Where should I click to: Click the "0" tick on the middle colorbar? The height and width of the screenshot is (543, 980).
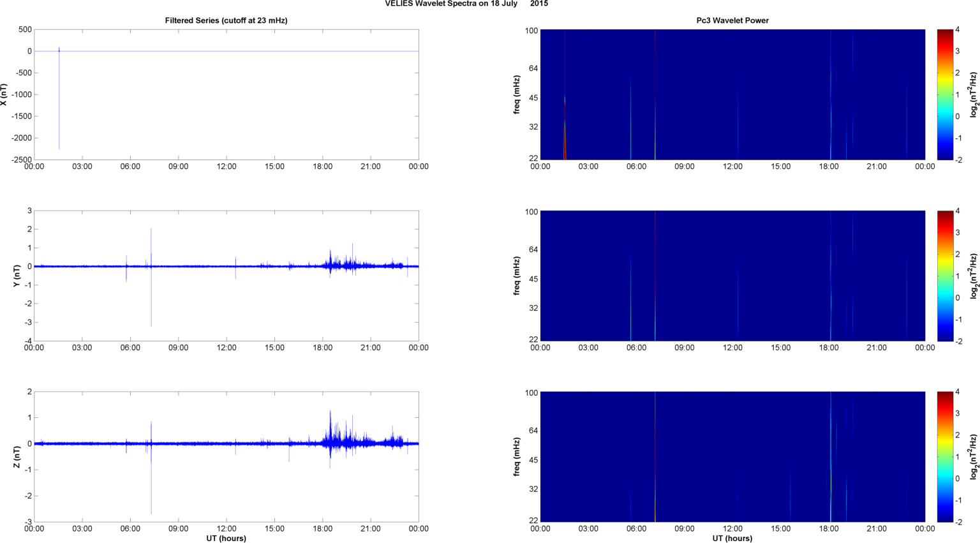point(957,297)
